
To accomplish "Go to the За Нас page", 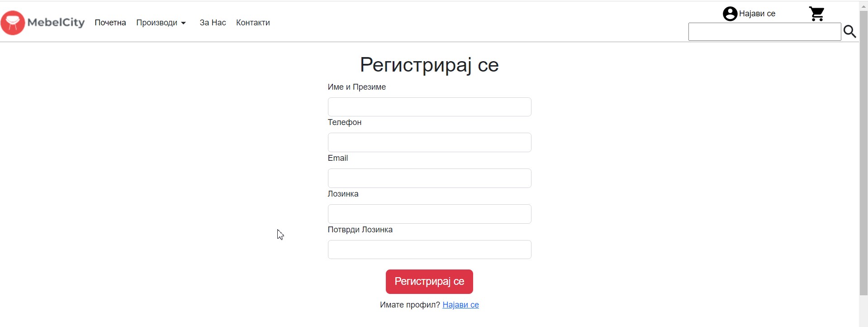I will click(213, 23).
